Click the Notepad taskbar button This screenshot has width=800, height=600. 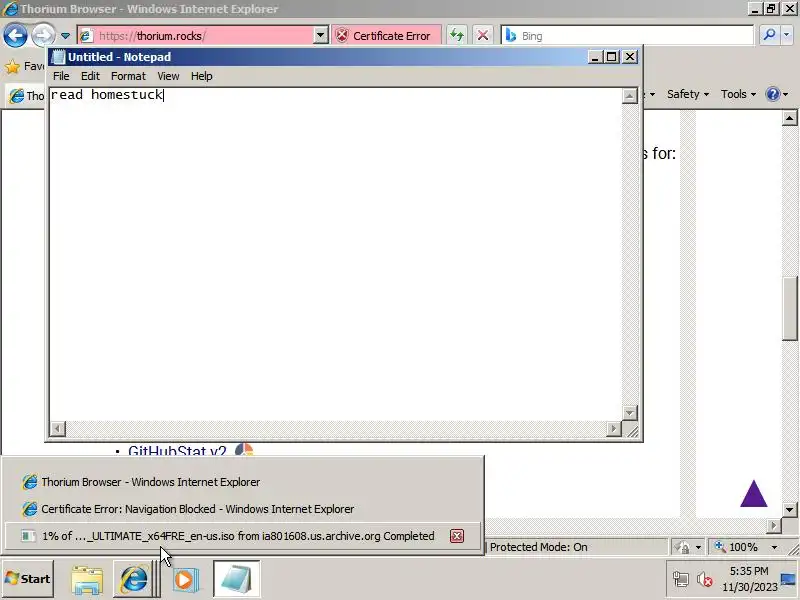[x=236, y=579]
